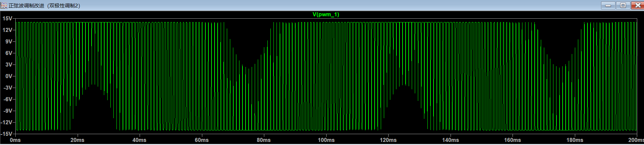
Task: Click the 12V vertical axis label
Action: click(x=7, y=30)
